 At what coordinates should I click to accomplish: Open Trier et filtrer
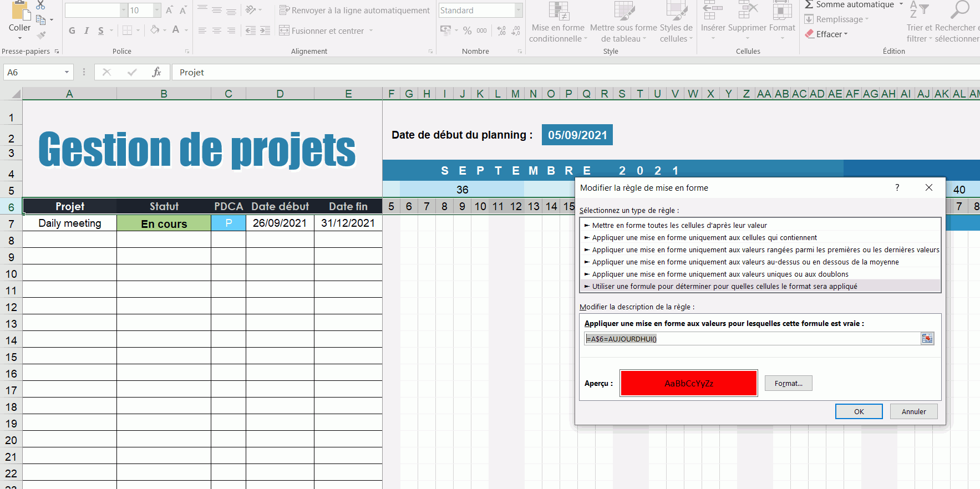pyautogui.click(x=920, y=22)
